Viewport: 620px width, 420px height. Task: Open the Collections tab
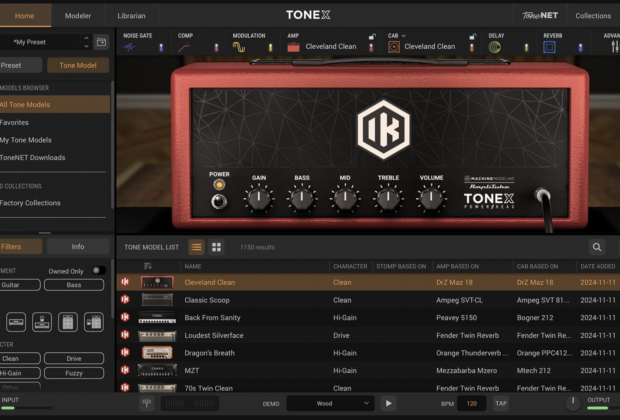click(593, 16)
